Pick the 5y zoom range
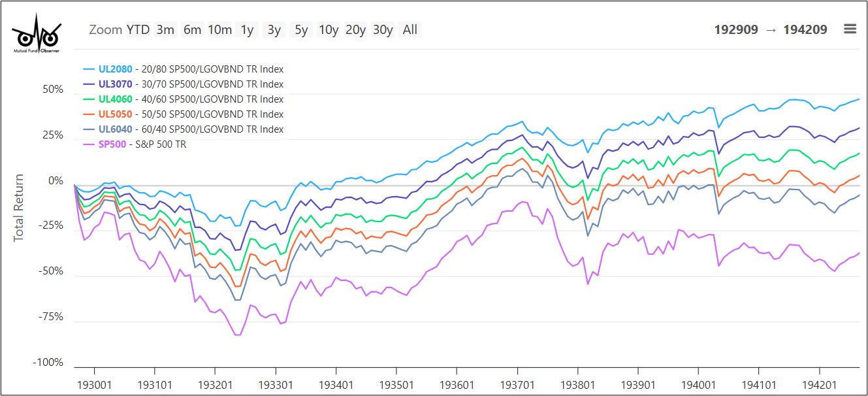The image size is (868, 396). (301, 29)
